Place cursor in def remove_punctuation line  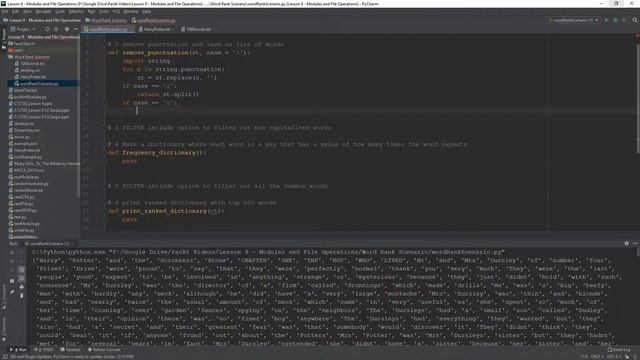pos(178,53)
